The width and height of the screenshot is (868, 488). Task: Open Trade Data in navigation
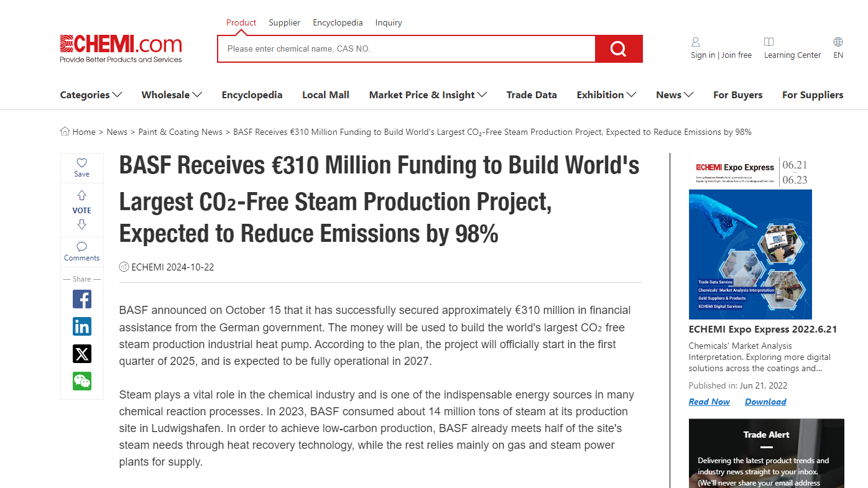pyautogui.click(x=532, y=94)
